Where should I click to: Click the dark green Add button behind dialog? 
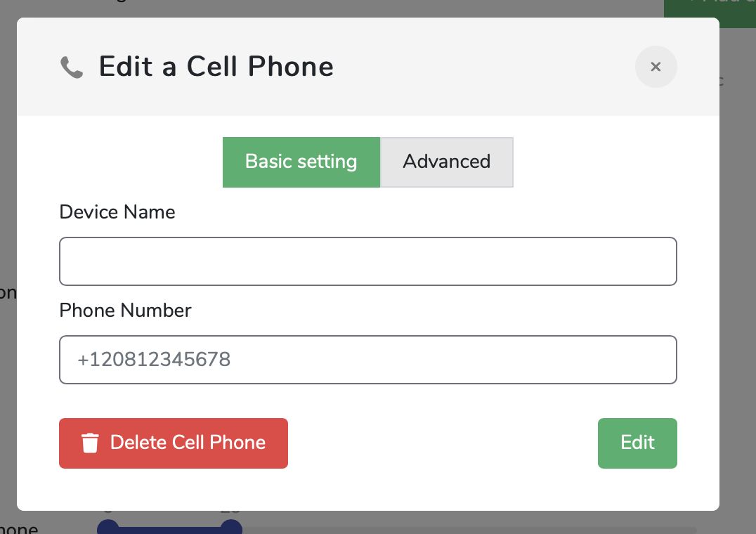coord(710,7)
